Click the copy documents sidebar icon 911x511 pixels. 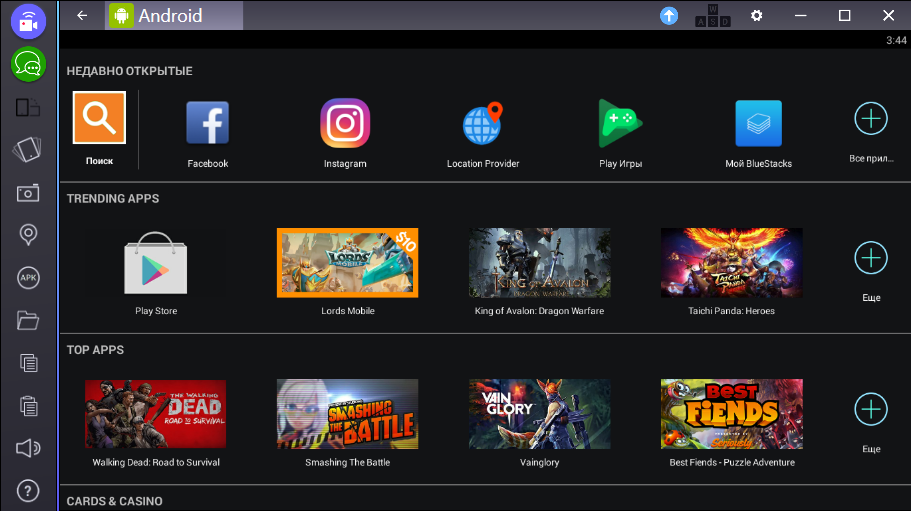28,363
